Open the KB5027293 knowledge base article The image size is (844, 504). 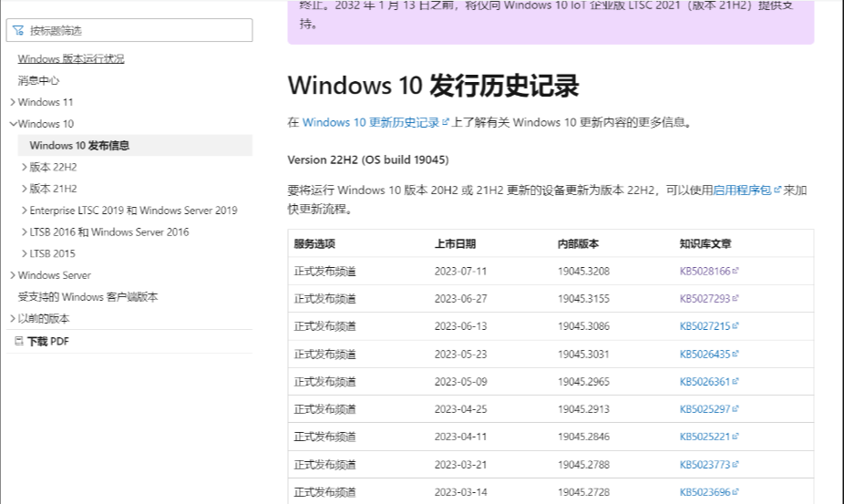[705, 298]
